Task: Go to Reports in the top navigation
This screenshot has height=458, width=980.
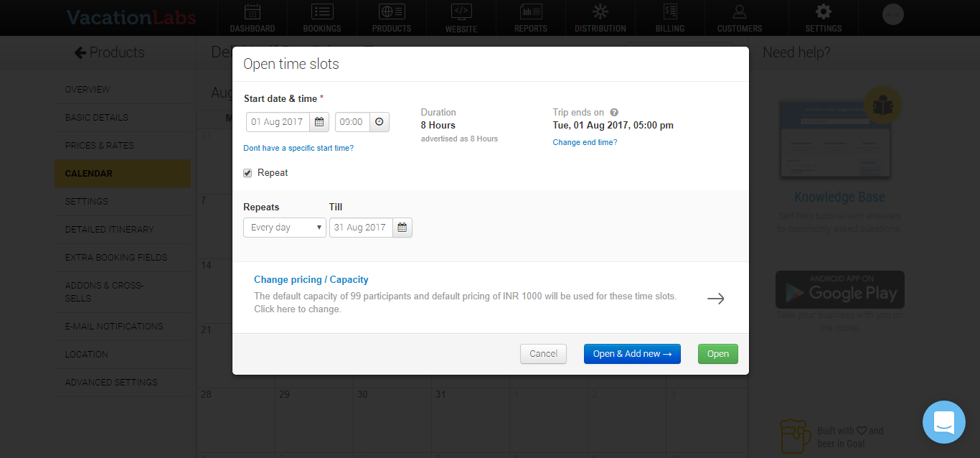Action: pyautogui.click(x=530, y=18)
